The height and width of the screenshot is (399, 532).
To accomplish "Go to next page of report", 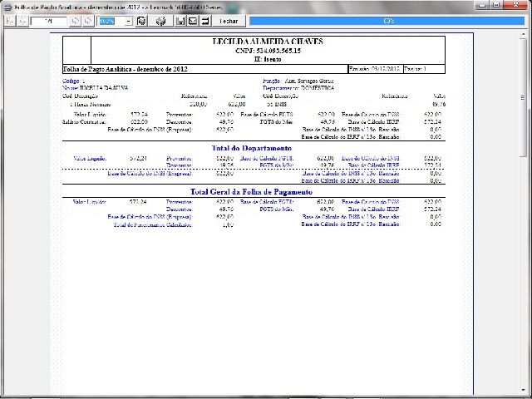I will [76, 21].
